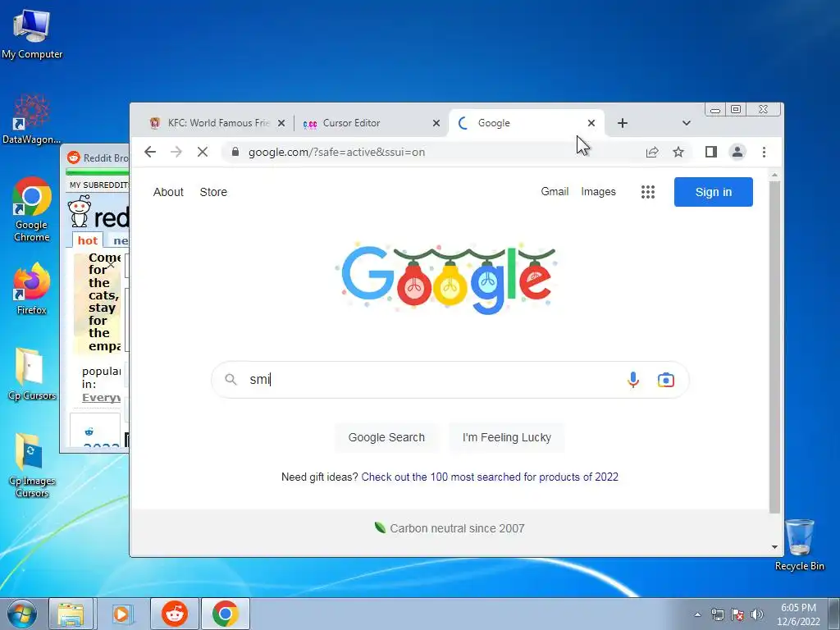
Task: Click the Chrome taskbar button
Action: 225,614
